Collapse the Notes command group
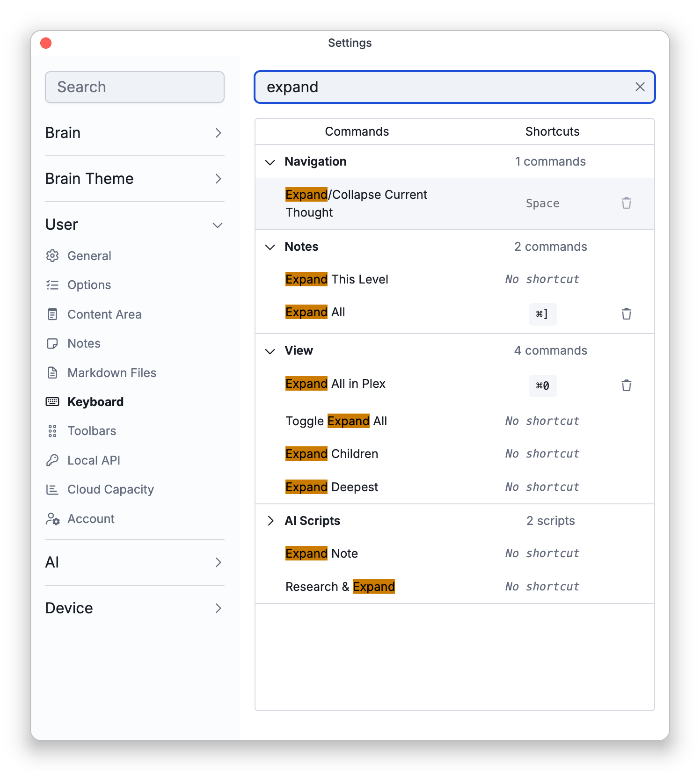The width and height of the screenshot is (700, 771). [x=270, y=247]
